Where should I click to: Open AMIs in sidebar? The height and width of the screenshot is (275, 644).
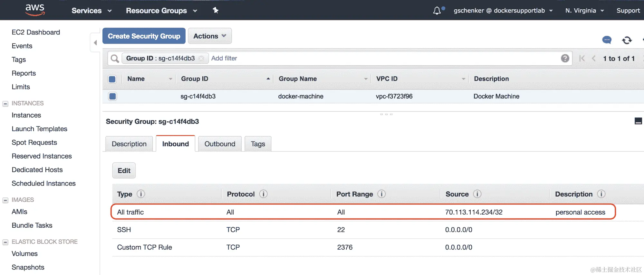19,212
